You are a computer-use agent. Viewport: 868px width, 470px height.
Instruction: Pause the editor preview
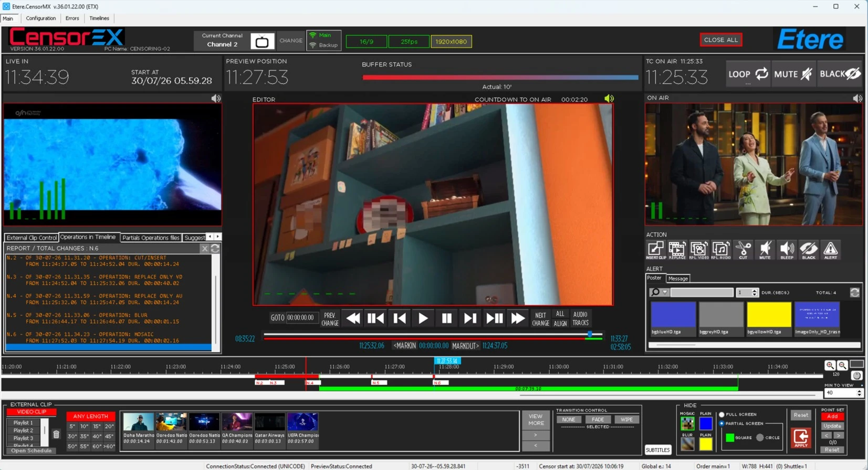pos(447,318)
